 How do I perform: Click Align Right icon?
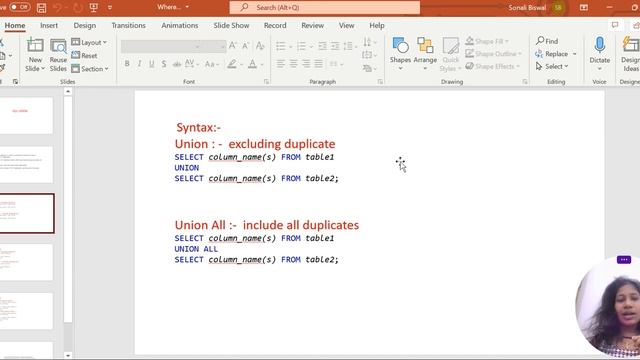[x=306, y=64]
